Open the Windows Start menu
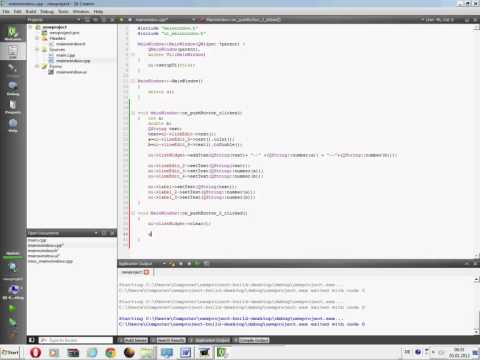 tap(10, 352)
